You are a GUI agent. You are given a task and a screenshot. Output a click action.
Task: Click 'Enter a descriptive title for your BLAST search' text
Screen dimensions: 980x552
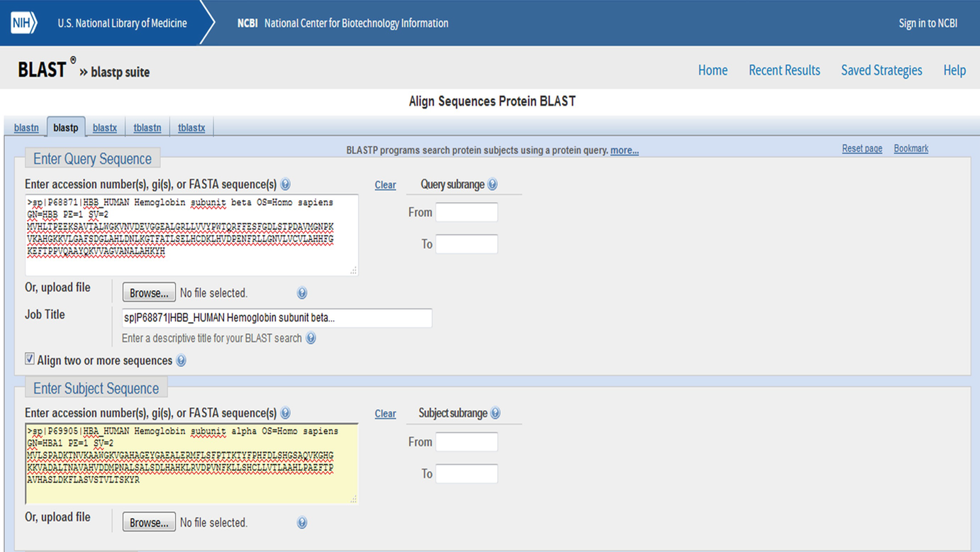click(x=212, y=338)
